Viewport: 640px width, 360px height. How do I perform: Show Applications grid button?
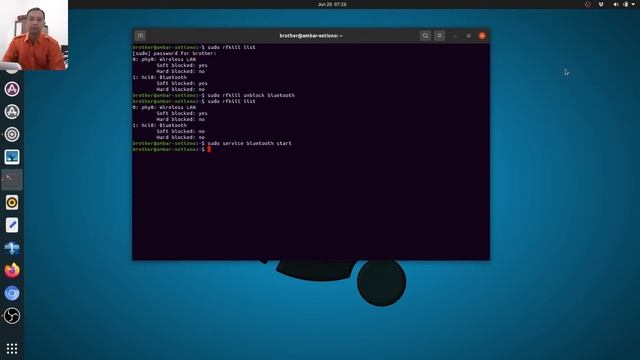12,348
